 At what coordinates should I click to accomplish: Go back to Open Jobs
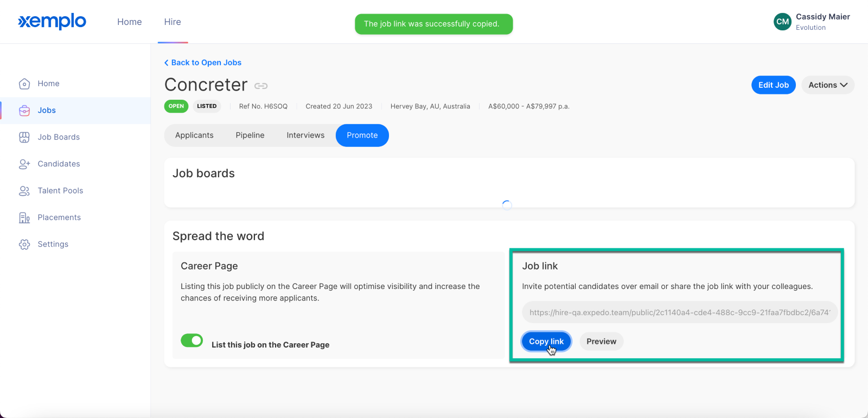pos(203,63)
